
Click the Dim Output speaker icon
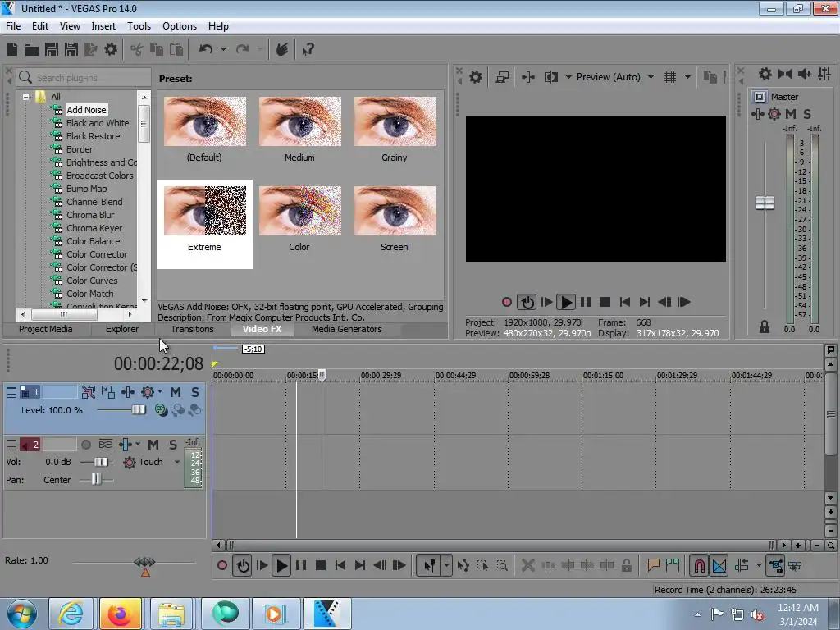point(804,73)
